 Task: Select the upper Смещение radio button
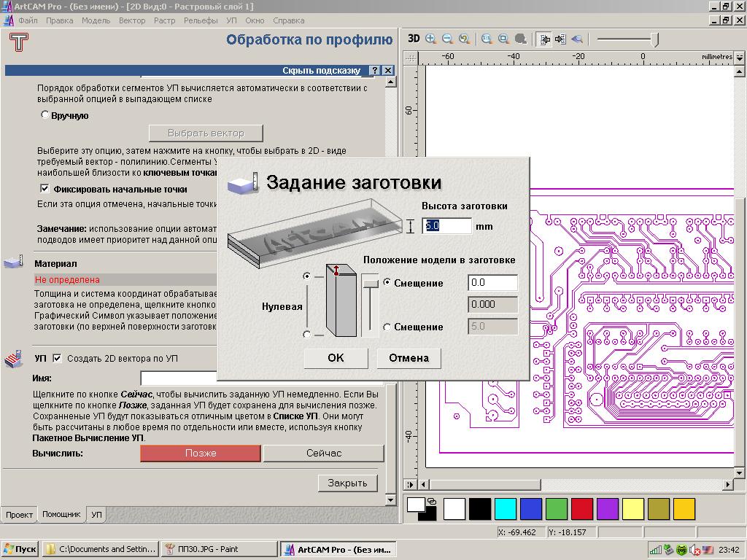[x=387, y=282]
